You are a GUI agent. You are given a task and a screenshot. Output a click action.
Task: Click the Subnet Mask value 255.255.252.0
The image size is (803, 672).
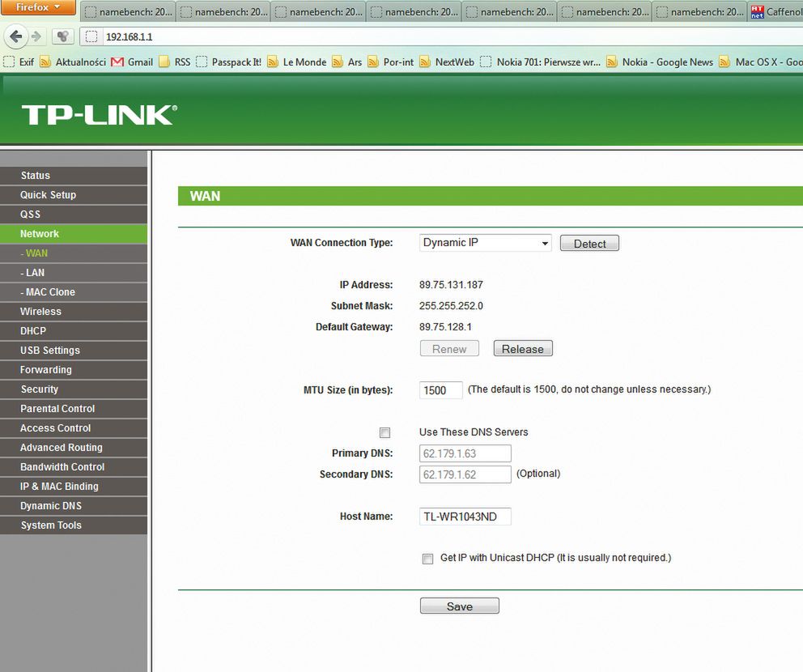click(x=451, y=306)
